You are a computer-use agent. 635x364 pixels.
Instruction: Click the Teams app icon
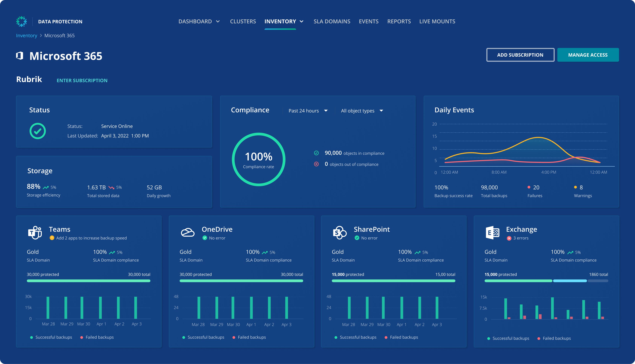point(35,233)
